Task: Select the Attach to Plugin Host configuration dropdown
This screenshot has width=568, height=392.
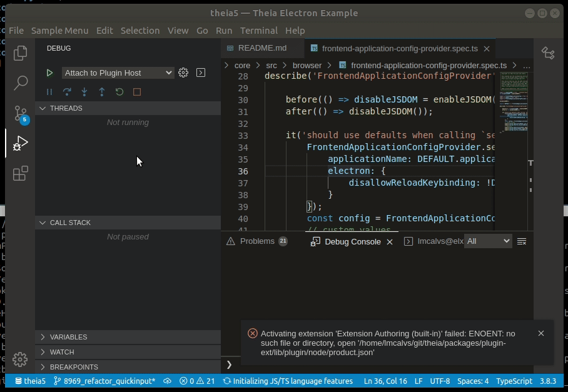Action: [118, 73]
